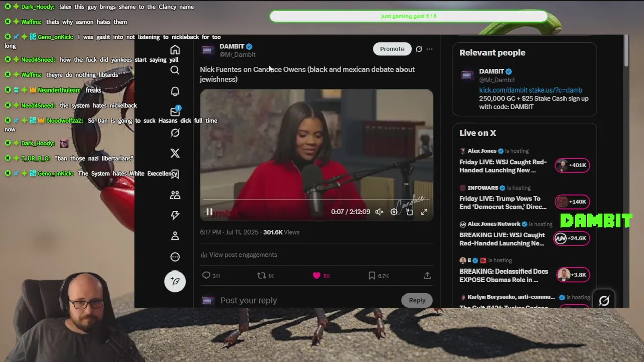The image size is (644, 362).
Task: Click the 6:17 PM · Jul 11, 2025 timestamp
Action: click(229, 232)
